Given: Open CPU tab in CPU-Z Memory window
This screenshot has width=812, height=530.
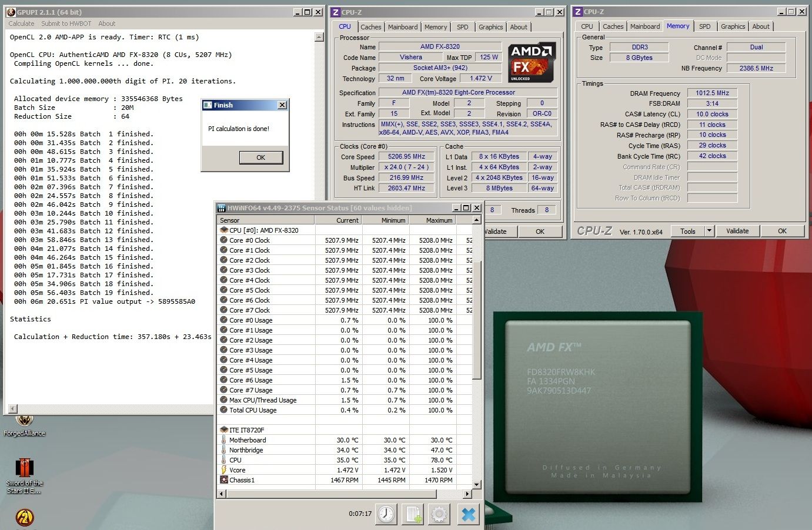Looking at the screenshot, I should coord(587,26).
